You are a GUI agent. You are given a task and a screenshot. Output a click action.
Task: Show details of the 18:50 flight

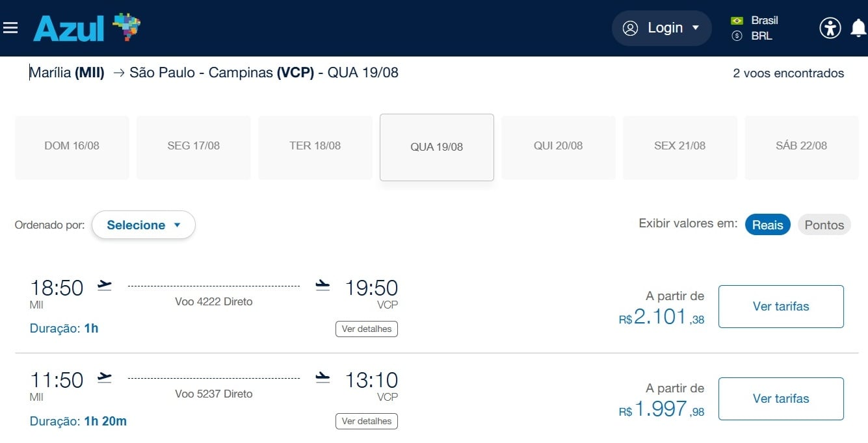[367, 329]
